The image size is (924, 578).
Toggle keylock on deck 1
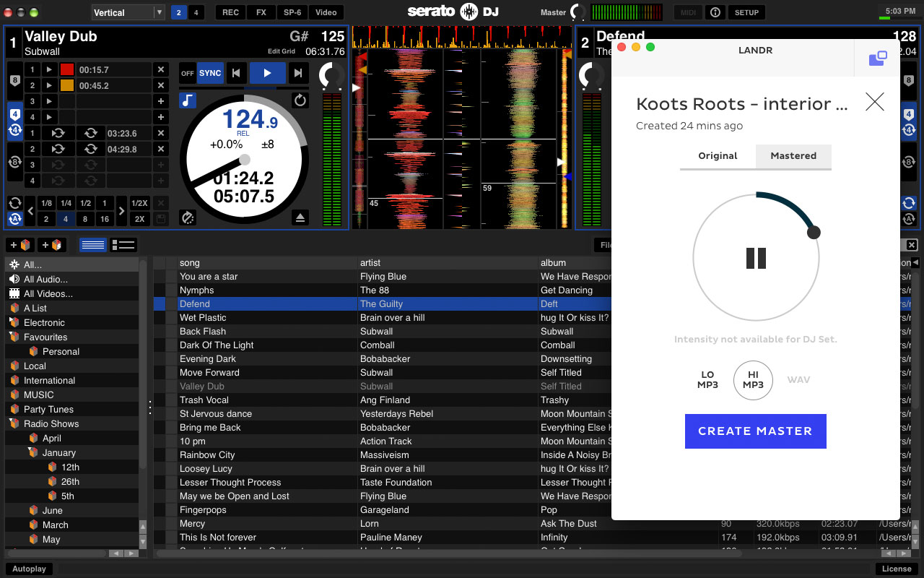(188, 100)
